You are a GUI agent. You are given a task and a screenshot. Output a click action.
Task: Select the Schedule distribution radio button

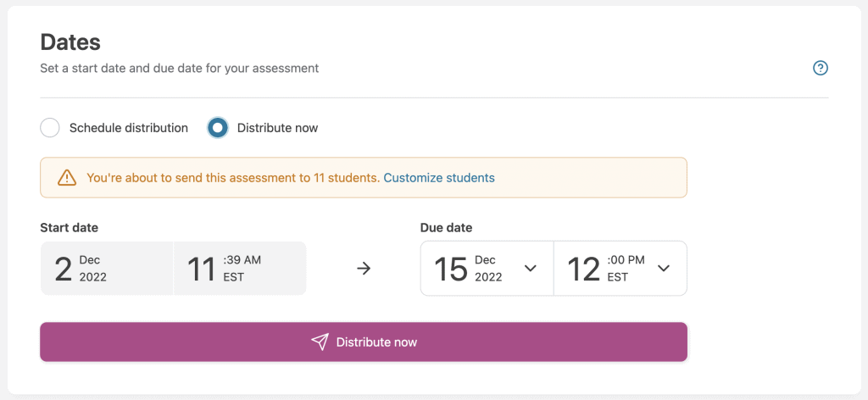pos(50,128)
